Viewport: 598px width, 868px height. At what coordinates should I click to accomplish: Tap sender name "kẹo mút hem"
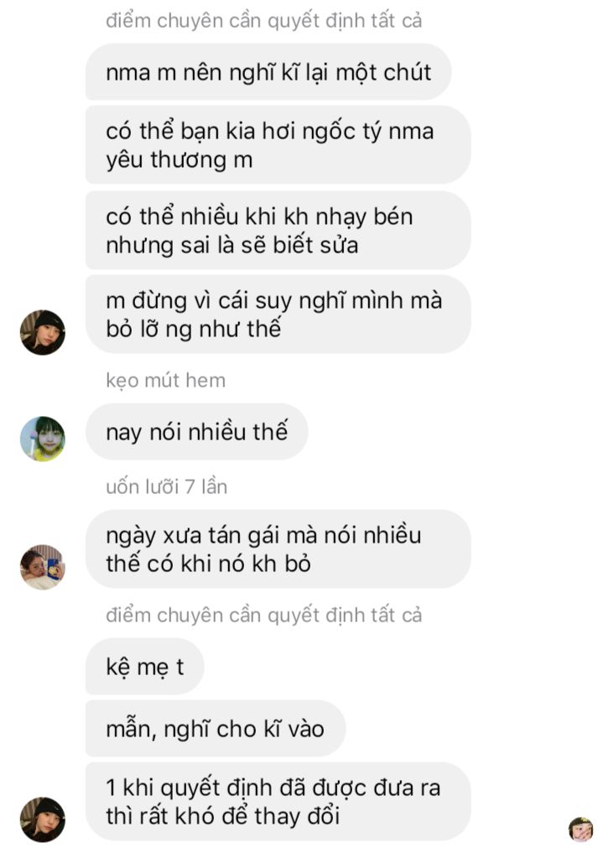pos(165,380)
